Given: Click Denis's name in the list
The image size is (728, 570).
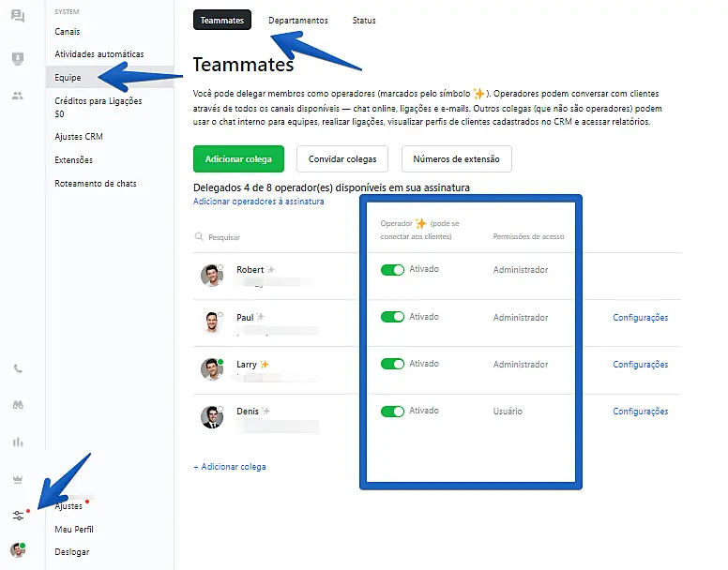Looking at the screenshot, I should point(248,411).
